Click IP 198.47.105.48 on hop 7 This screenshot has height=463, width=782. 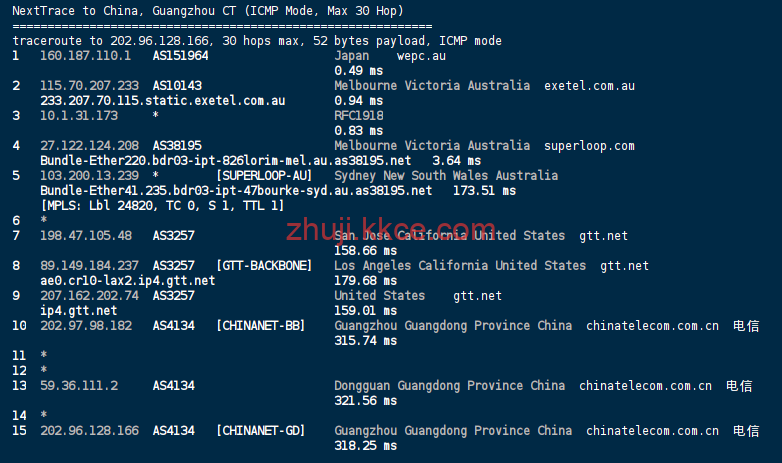click(x=86, y=235)
